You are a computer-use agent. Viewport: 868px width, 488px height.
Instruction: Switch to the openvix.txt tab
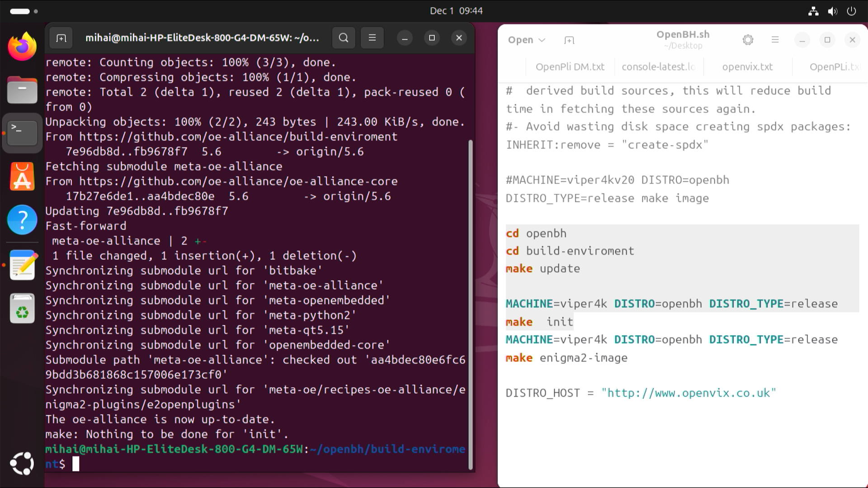[x=747, y=67]
